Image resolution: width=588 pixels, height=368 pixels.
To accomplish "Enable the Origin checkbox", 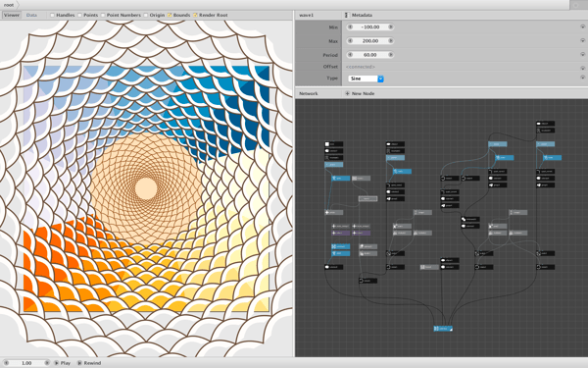I will (x=145, y=15).
